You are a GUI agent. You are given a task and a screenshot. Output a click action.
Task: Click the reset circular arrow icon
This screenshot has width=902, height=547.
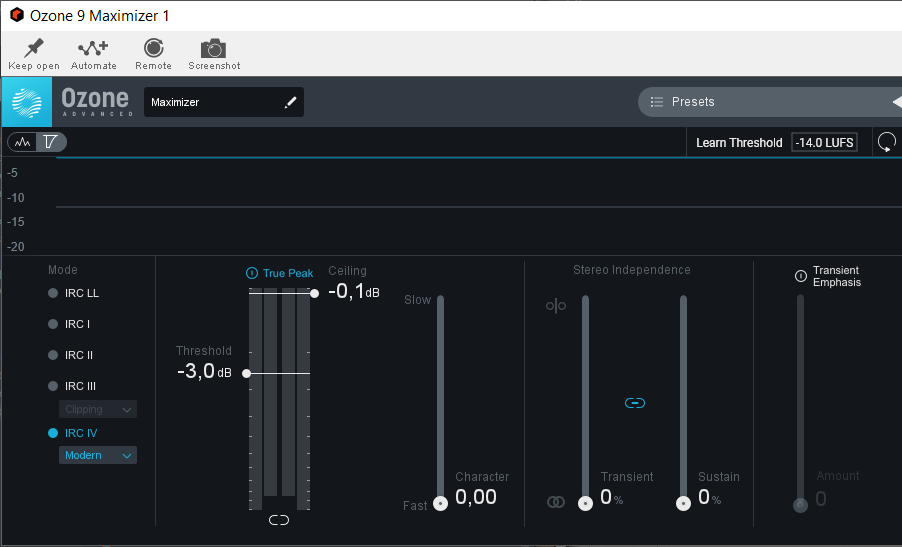[886, 142]
